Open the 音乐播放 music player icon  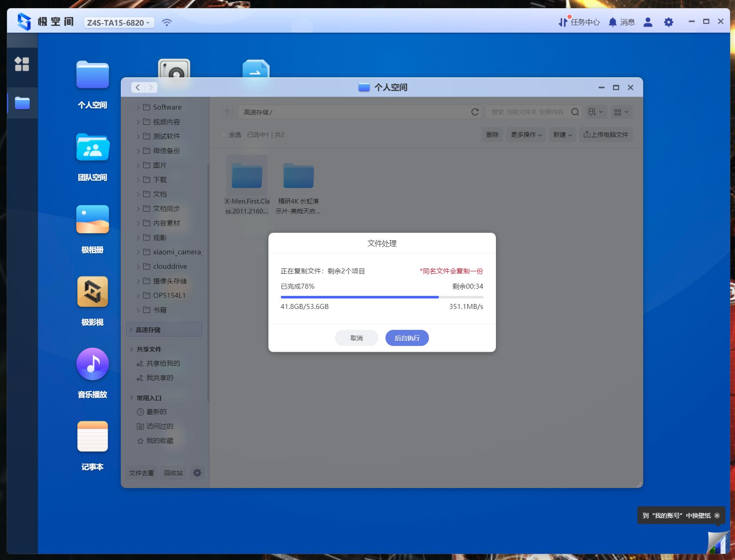tap(92, 364)
